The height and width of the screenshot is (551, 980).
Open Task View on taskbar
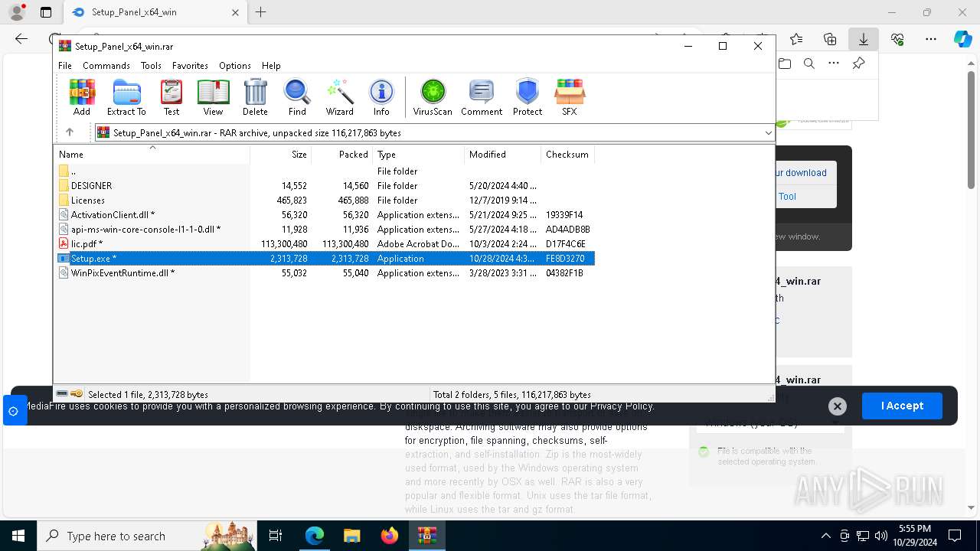(276, 536)
